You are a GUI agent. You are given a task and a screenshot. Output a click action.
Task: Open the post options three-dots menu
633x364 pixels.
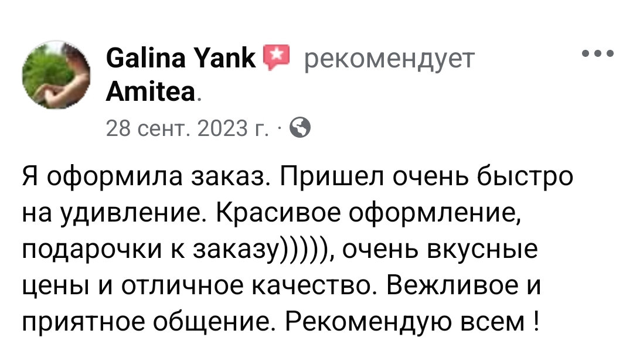pos(597,53)
